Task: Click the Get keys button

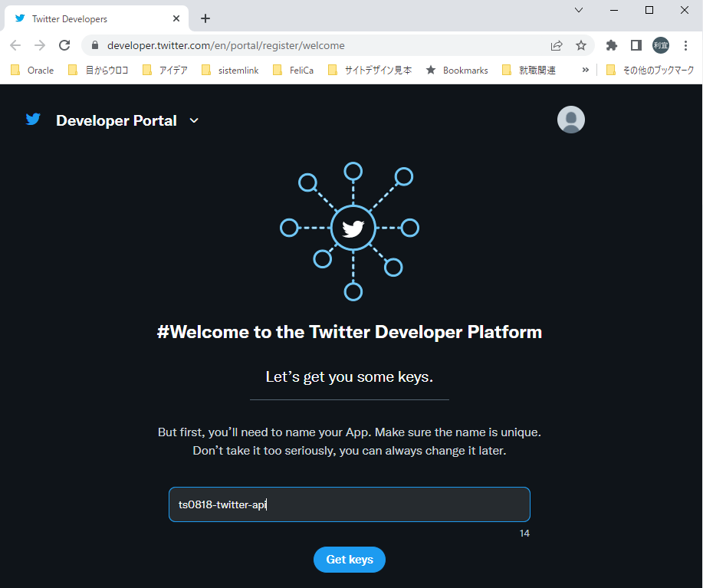Action: (x=350, y=560)
